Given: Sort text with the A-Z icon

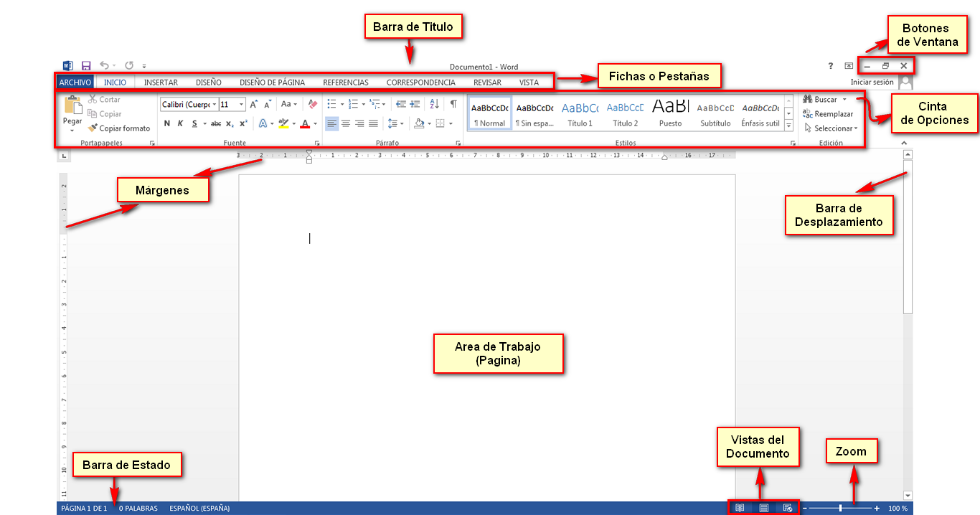Looking at the screenshot, I should 434,104.
